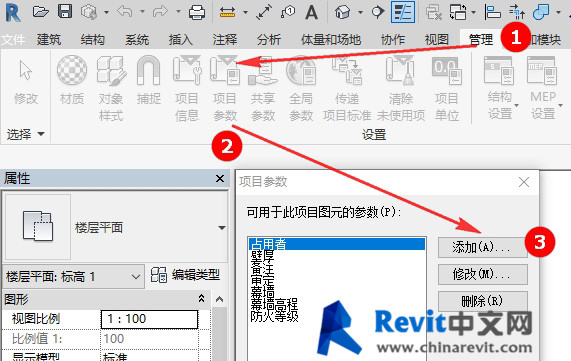
Task: Click the Switch Windows icon
Action: (458, 12)
